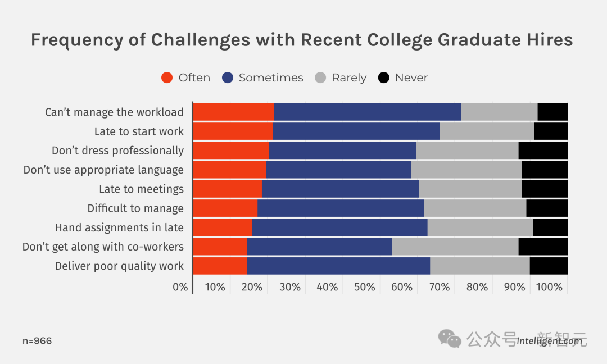Click gray Rarely bar for Don't use appropriate language

(x=466, y=170)
